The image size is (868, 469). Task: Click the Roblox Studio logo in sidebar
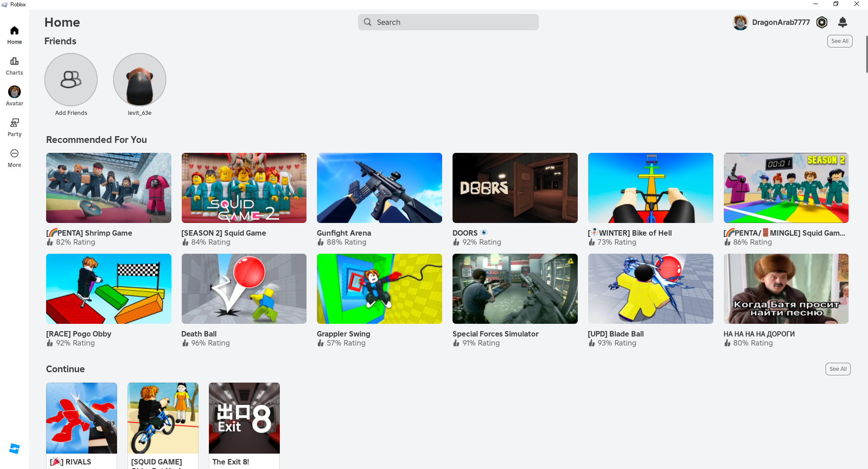(x=14, y=449)
